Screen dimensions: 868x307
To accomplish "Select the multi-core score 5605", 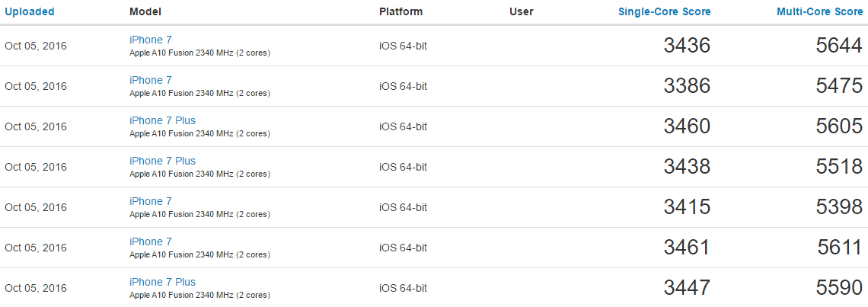I will (x=838, y=126).
